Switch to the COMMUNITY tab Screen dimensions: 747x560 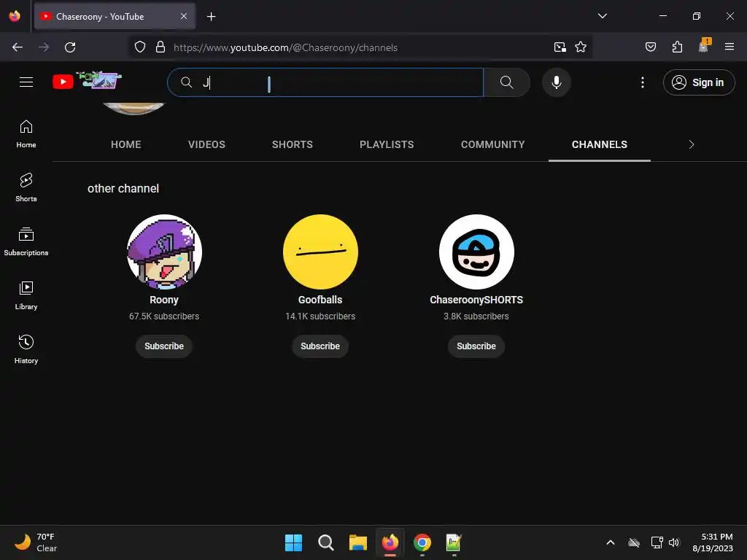[x=492, y=144]
